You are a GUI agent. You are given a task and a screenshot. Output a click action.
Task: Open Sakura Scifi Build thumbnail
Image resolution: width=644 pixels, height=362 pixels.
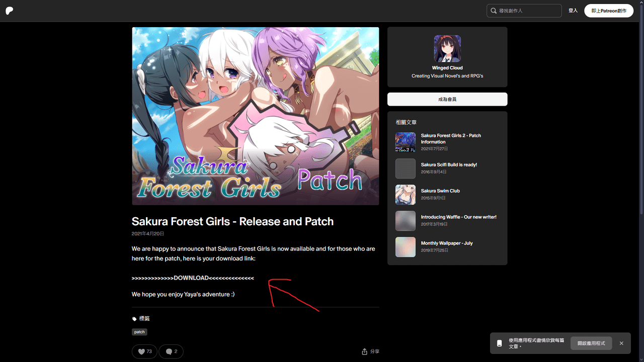click(x=406, y=168)
